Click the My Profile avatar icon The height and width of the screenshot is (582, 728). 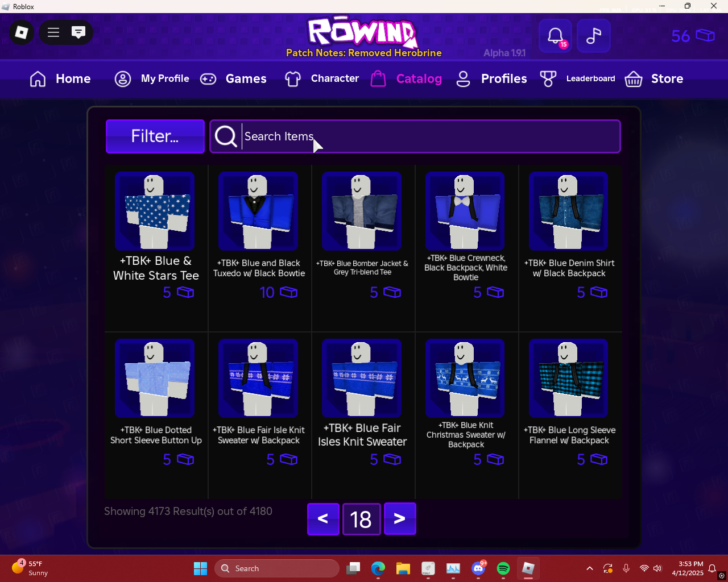pos(123,78)
